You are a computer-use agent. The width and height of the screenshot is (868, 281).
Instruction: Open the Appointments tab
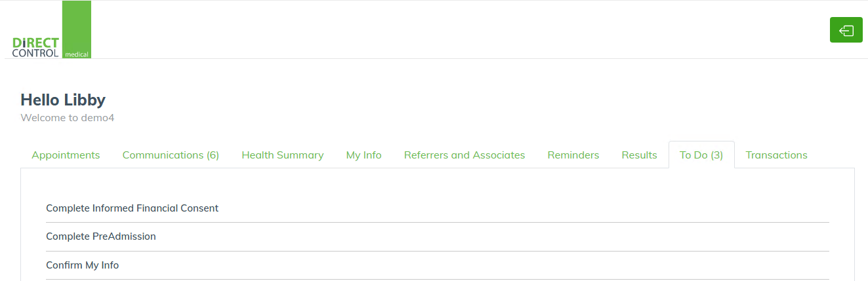pyautogui.click(x=66, y=155)
